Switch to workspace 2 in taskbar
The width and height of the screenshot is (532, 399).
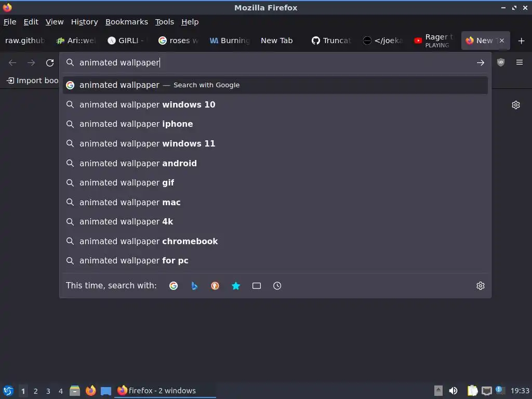coord(36,391)
